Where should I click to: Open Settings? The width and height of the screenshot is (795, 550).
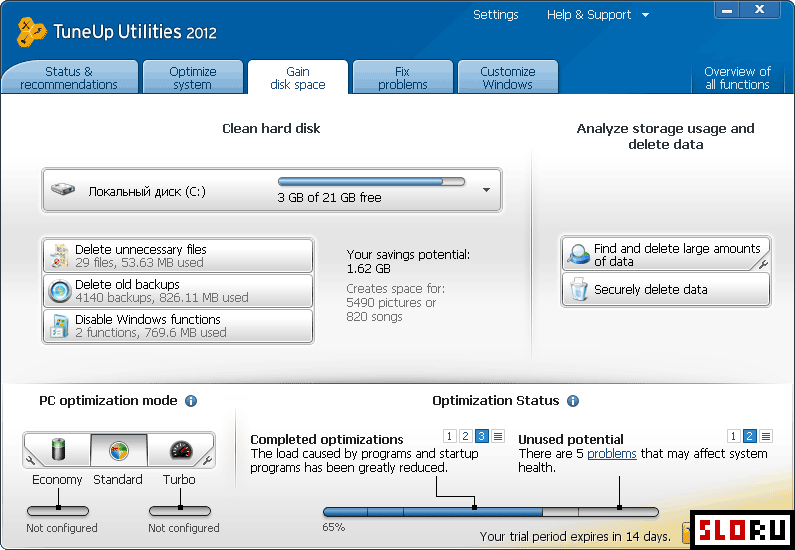click(x=495, y=15)
